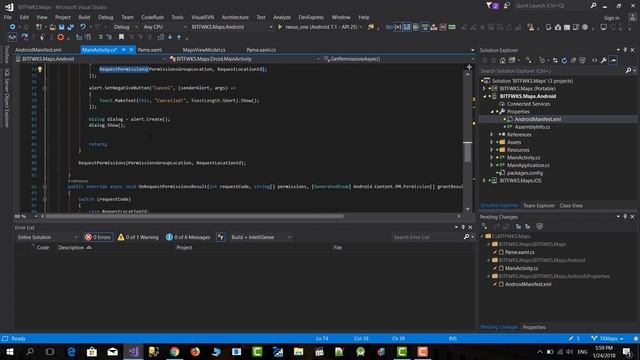Switch to the Class View tab

coord(571,206)
